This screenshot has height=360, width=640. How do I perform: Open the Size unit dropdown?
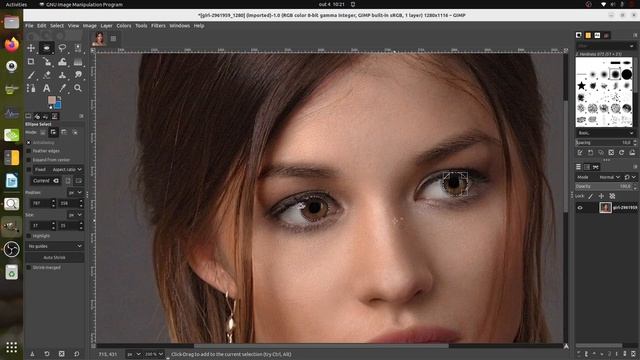coord(75,215)
